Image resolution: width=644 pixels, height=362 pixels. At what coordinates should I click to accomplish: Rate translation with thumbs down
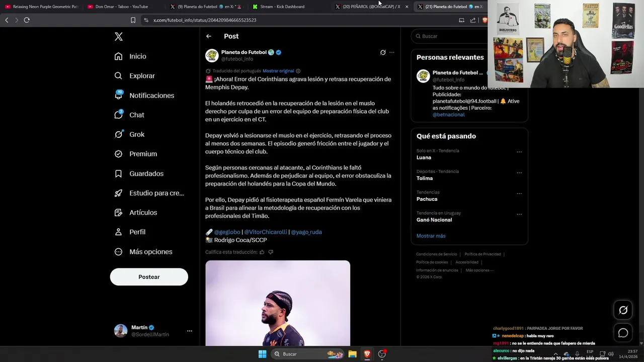point(271,252)
